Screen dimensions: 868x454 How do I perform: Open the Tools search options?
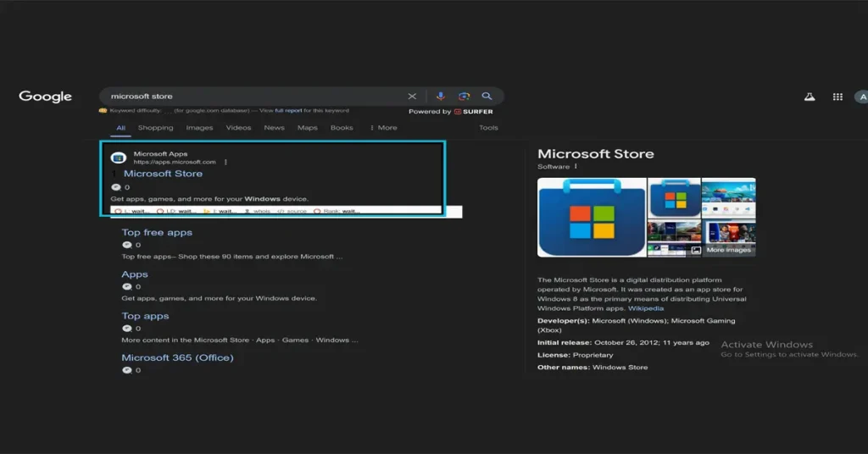tap(488, 128)
